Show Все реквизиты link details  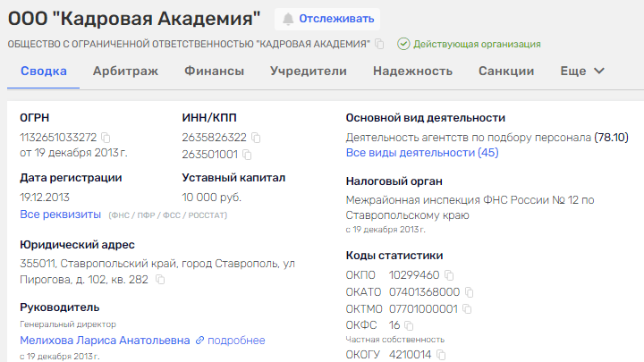61,215
